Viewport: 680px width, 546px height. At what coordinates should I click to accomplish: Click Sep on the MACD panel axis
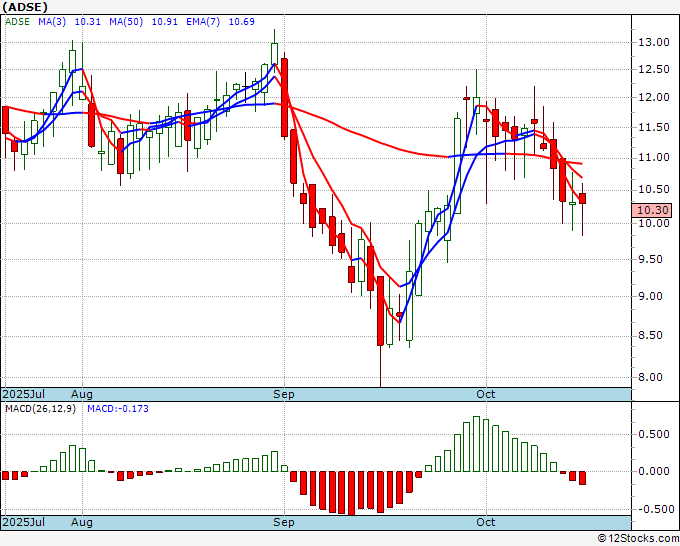(284, 522)
